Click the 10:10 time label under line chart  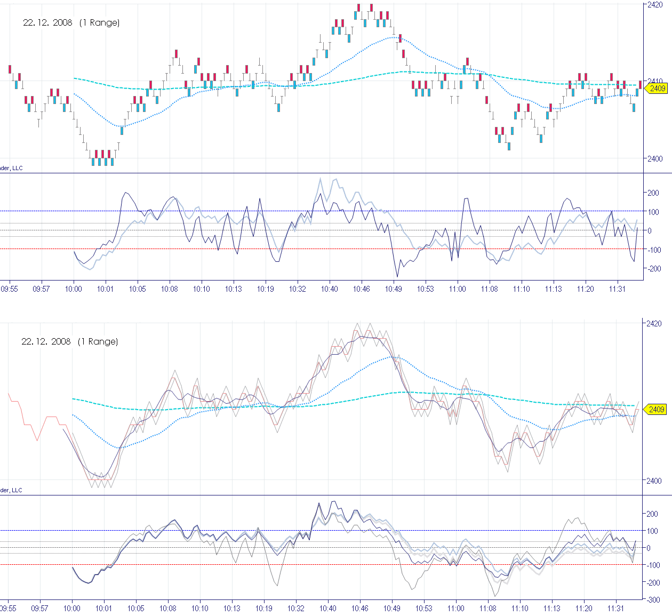pyautogui.click(x=199, y=609)
